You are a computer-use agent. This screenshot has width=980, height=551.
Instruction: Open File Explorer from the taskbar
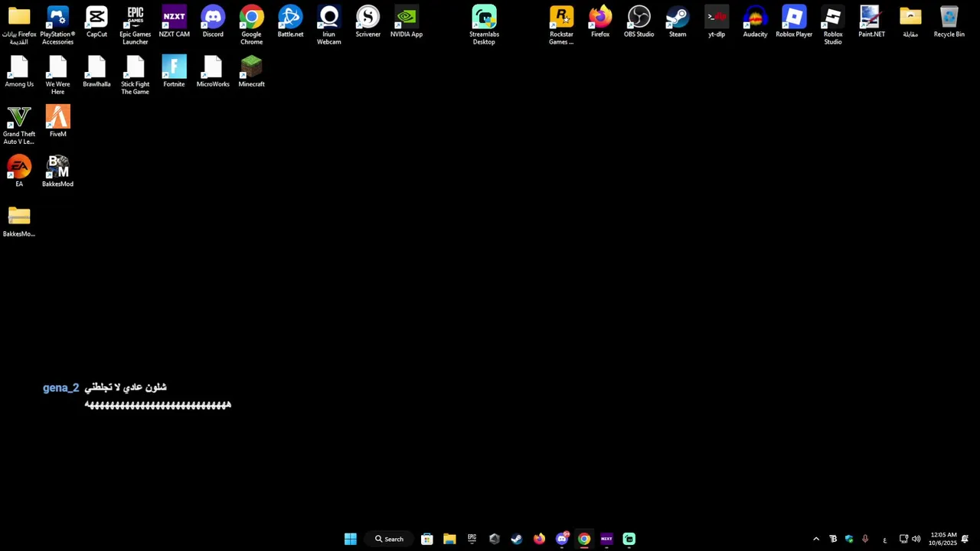point(449,539)
